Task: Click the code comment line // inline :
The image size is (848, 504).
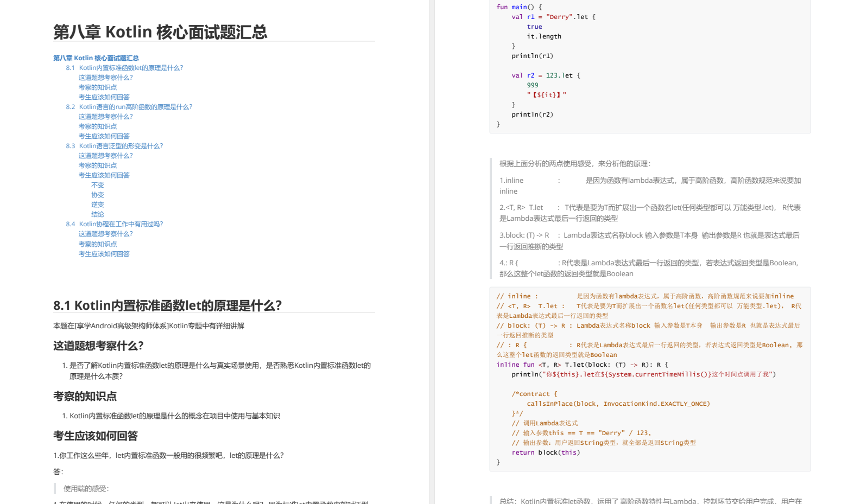Action: point(645,296)
